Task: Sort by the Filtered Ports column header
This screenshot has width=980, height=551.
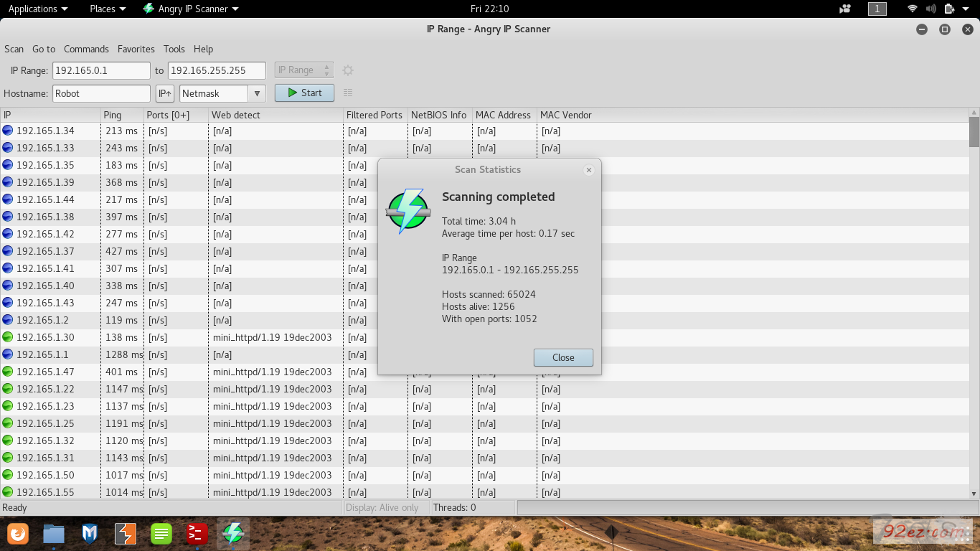Action: pos(376,115)
